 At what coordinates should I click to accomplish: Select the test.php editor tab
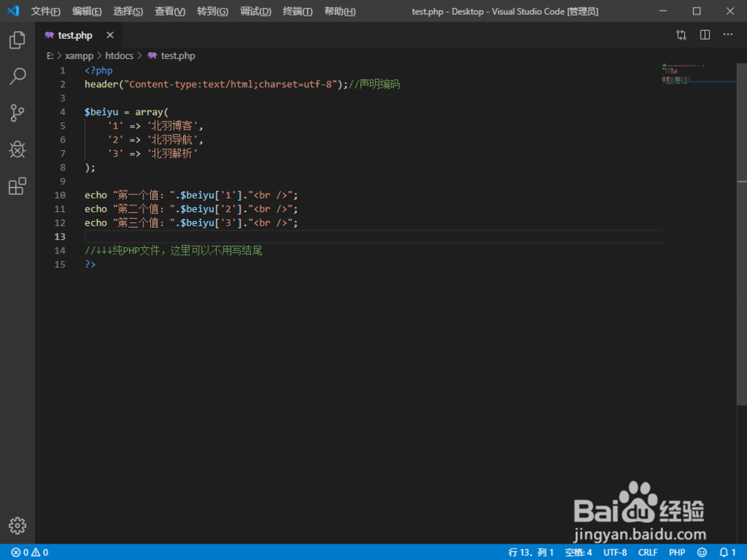78,35
